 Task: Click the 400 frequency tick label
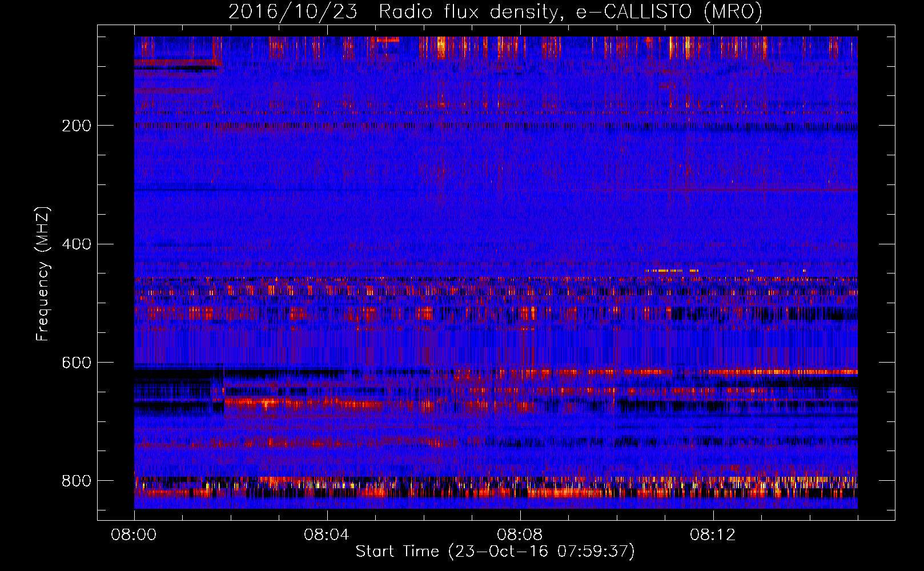click(77, 244)
